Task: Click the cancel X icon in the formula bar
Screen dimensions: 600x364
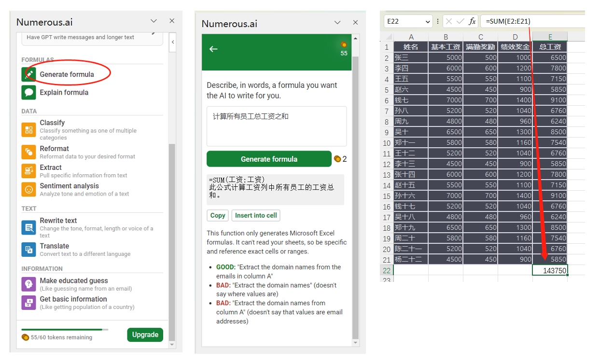Action: (x=449, y=21)
